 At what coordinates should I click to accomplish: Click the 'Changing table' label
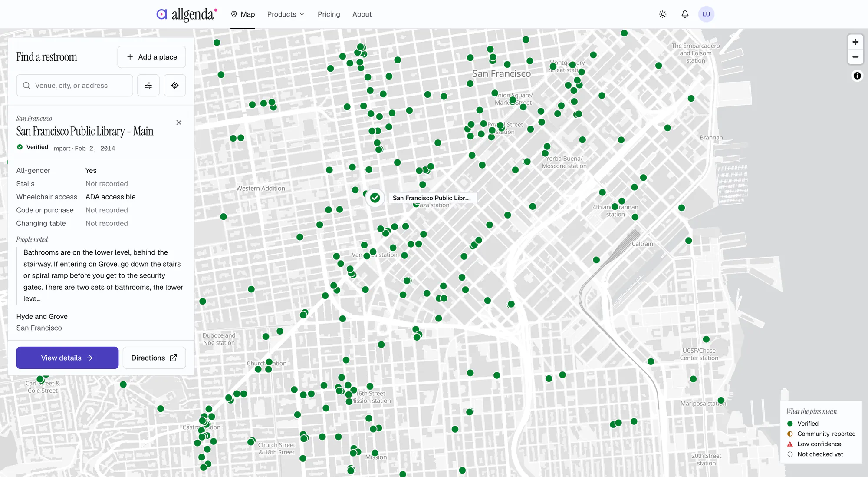pyautogui.click(x=41, y=223)
